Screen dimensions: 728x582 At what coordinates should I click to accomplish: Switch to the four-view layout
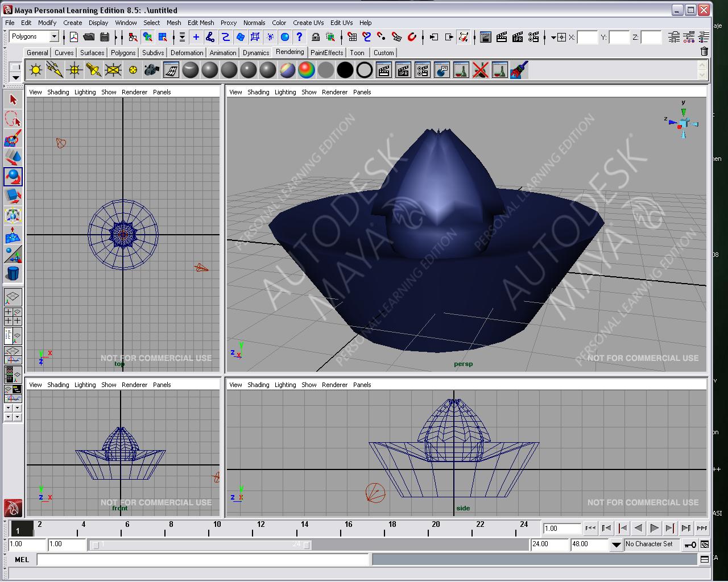click(13, 317)
